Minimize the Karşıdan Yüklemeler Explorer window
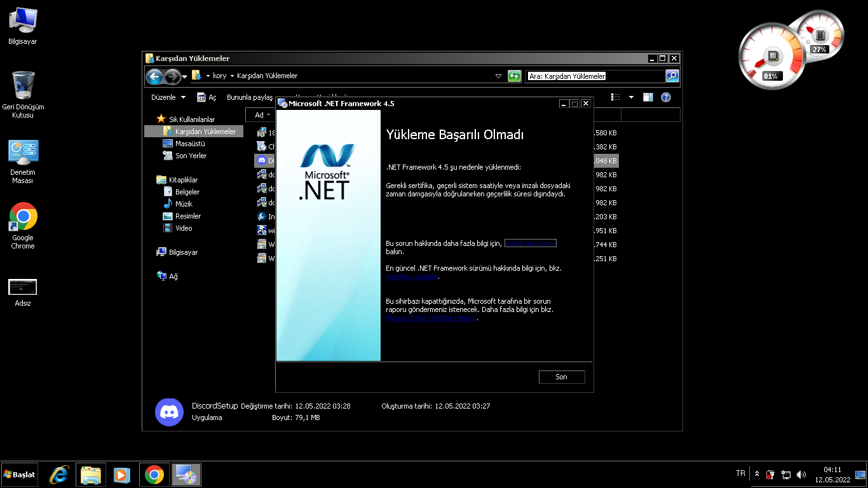Image resolution: width=868 pixels, height=488 pixels. pos(653,58)
